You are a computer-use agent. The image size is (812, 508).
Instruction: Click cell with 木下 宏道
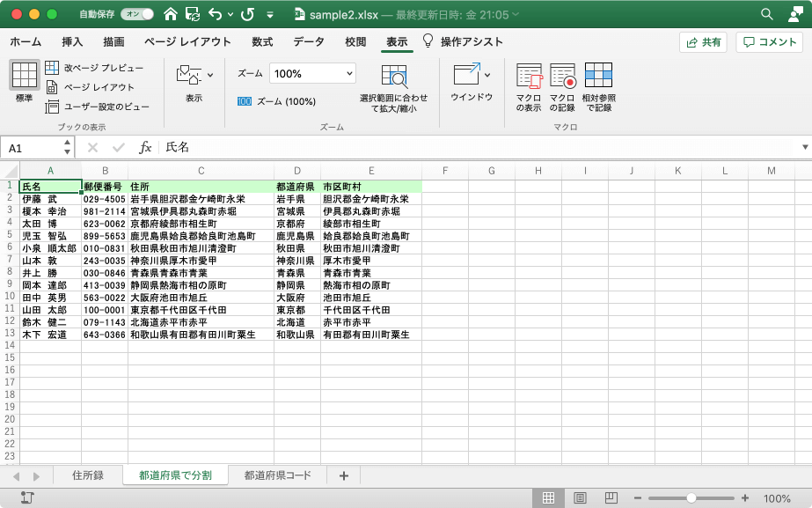click(50, 335)
